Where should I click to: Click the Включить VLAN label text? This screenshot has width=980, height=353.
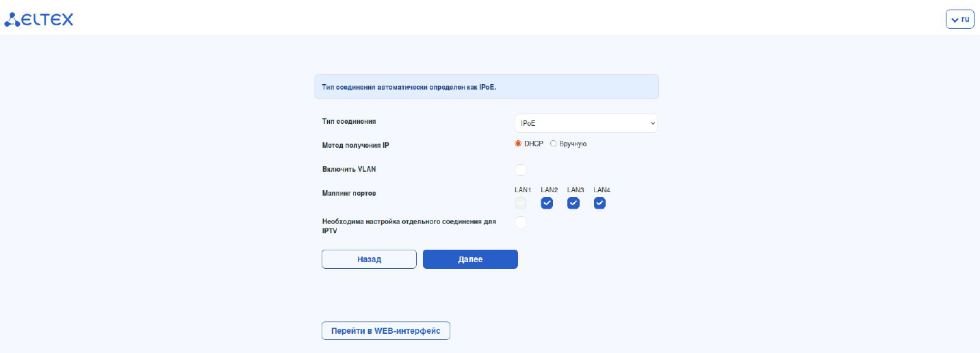click(x=349, y=169)
